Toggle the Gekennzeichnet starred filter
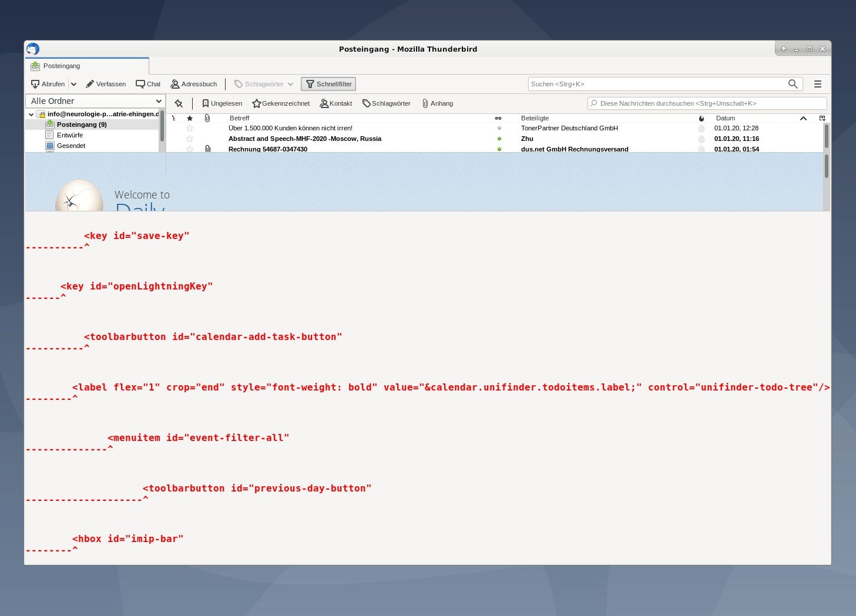 click(281, 103)
